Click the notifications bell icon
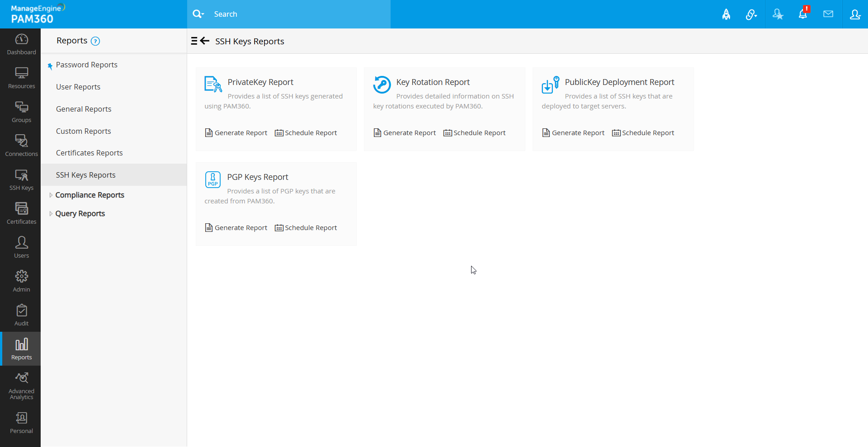 [x=802, y=14]
